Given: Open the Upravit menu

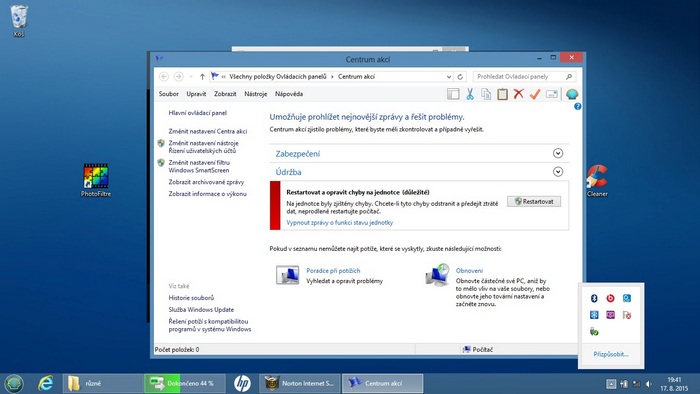Looking at the screenshot, I should [x=196, y=94].
